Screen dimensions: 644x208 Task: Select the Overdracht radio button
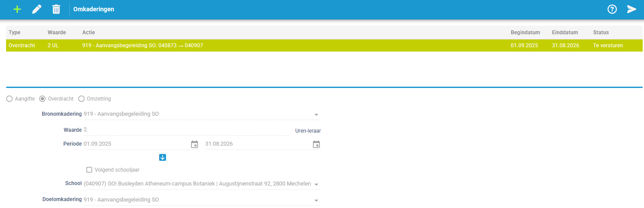(x=42, y=99)
